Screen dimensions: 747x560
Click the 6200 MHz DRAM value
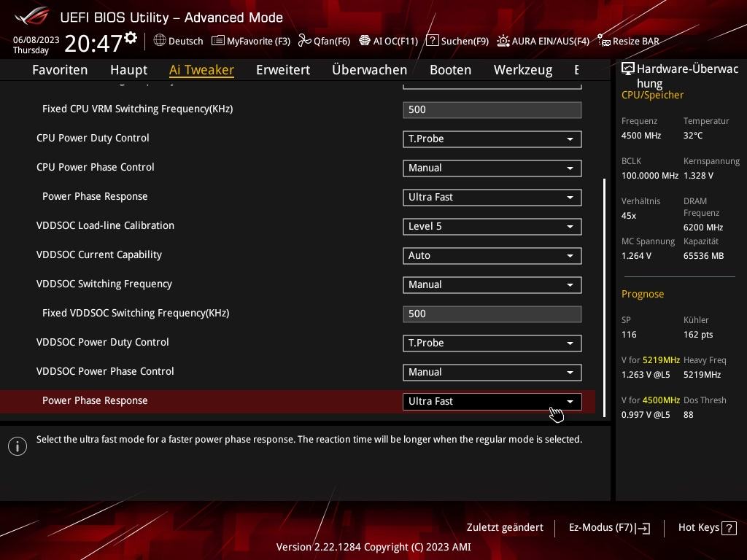(703, 227)
